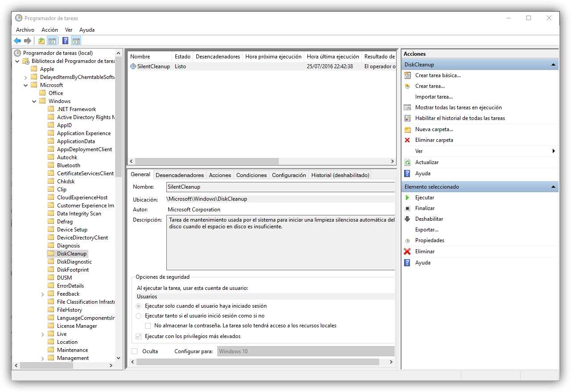The height and width of the screenshot is (392, 571).
Task: Click the Programador de tareas (local) root icon
Action: tap(18, 53)
